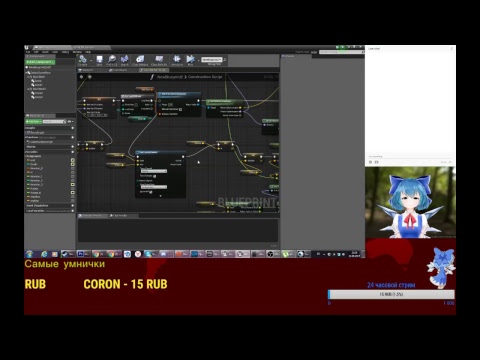Add a function with Functions plus button

click(x=72, y=137)
